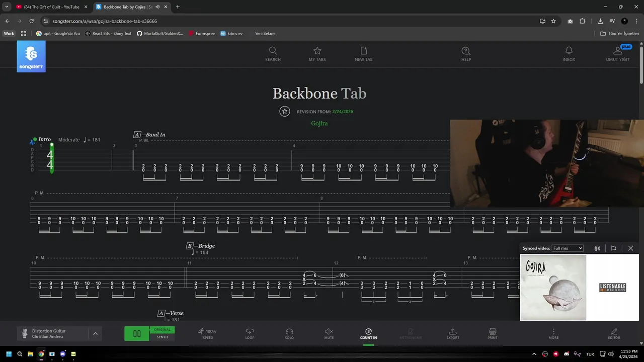Select the Synth audio source
Image resolution: width=644 pixels, height=362 pixels.
pyautogui.click(x=162, y=337)
